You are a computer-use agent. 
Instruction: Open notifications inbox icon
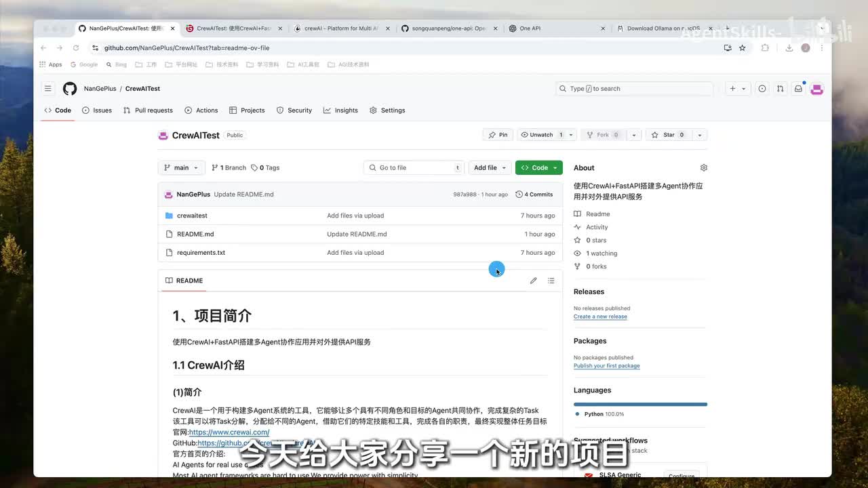coord(798,89)
